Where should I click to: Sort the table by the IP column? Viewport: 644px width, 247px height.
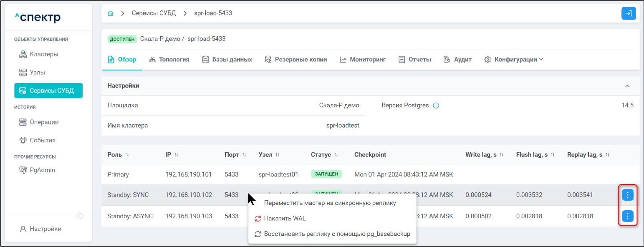point(176,155)
